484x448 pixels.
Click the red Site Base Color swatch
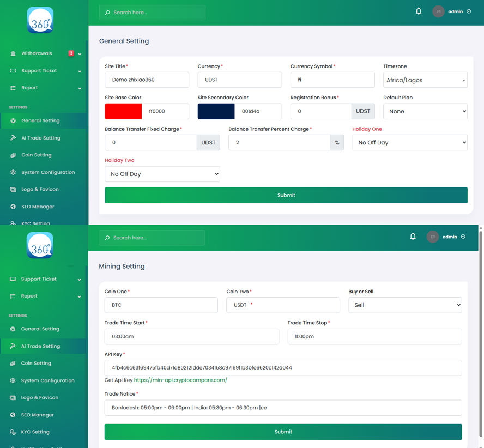(123, 111)
